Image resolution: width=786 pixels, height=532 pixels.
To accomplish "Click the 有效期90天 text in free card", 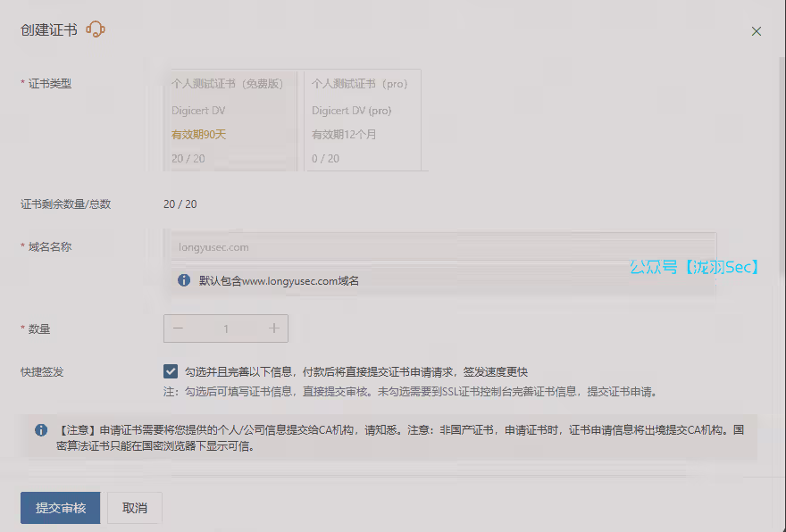I will pyautogui.click(x=198, y=135).
